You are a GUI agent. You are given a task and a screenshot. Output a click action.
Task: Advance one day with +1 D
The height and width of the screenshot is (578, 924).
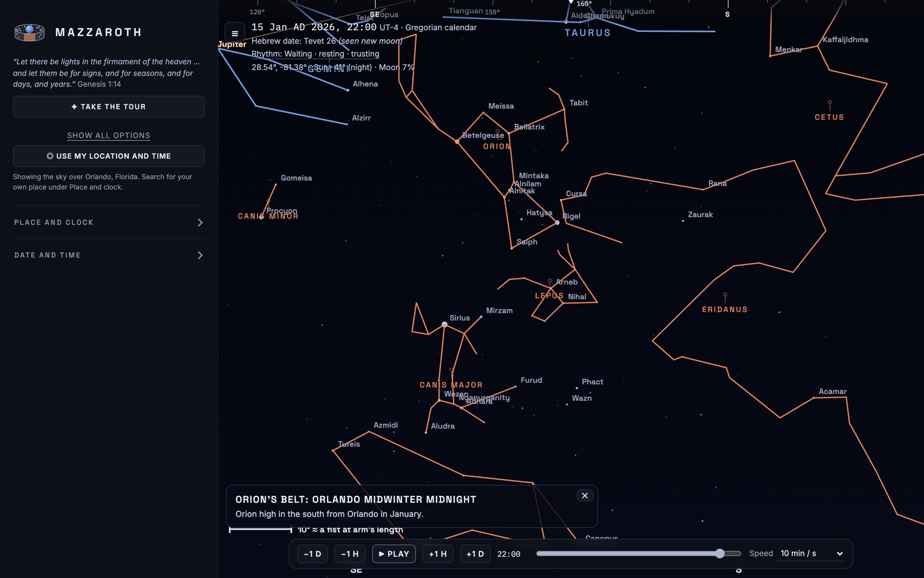pyautogui.click(x=475, y=554)
